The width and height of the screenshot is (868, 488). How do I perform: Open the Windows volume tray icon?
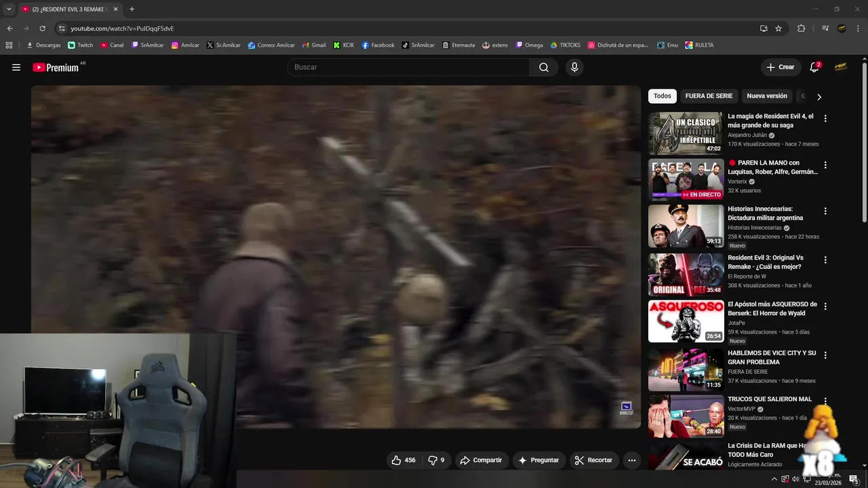pos(795,479)
